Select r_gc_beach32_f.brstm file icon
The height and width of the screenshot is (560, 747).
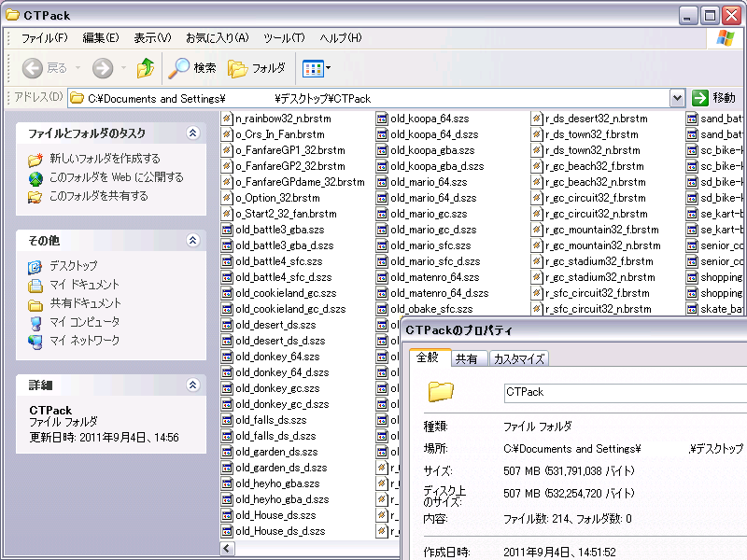[537, 166]
